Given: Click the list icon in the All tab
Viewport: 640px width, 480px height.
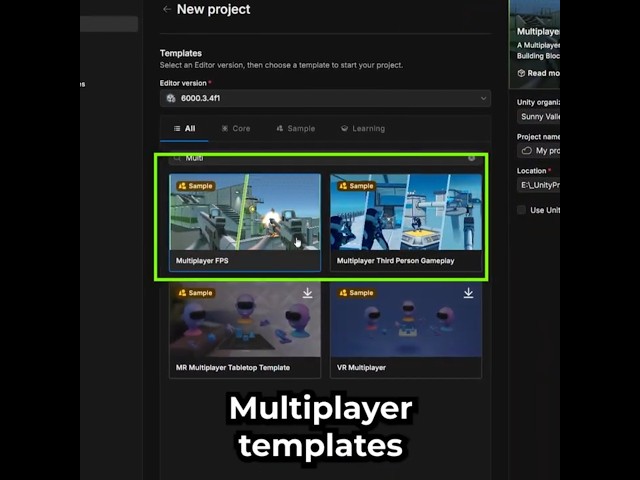Looking at the screenshot, I should click(177, 129).
